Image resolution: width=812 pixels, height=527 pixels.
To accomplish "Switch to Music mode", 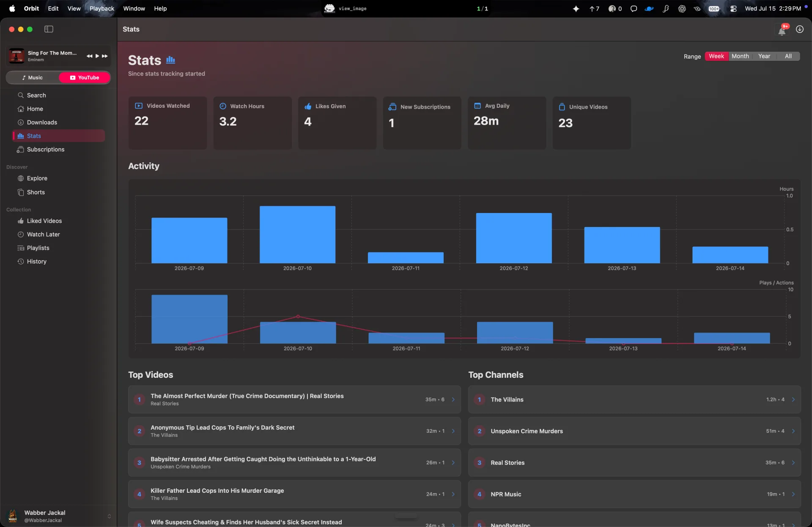I will pyautogui.click(x=33, y=78).
